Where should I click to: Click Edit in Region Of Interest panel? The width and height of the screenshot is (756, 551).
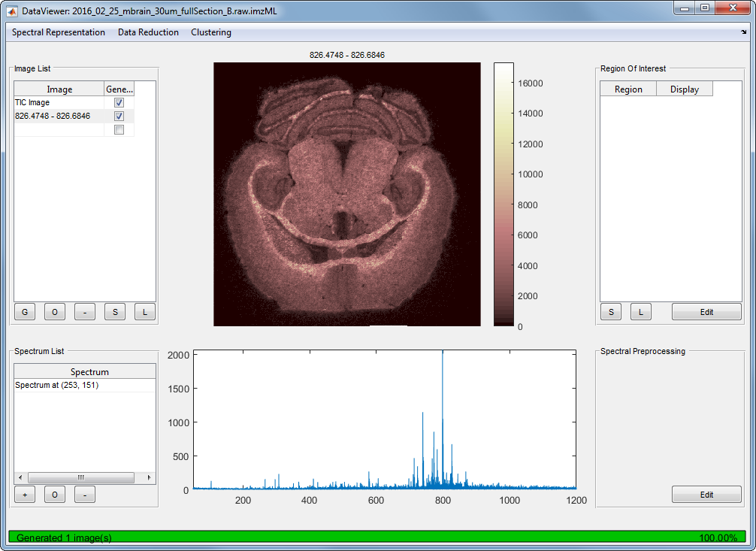point(706,312)
